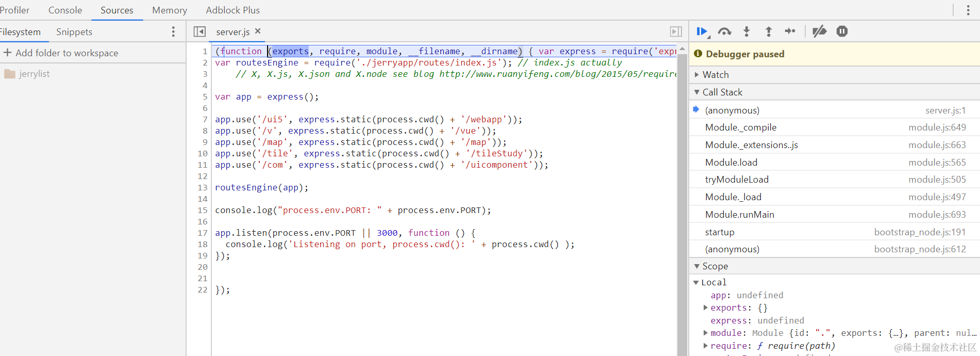Click line number 17 gutter
Viewport: 980px width, 356px height.
click(202, 233)
